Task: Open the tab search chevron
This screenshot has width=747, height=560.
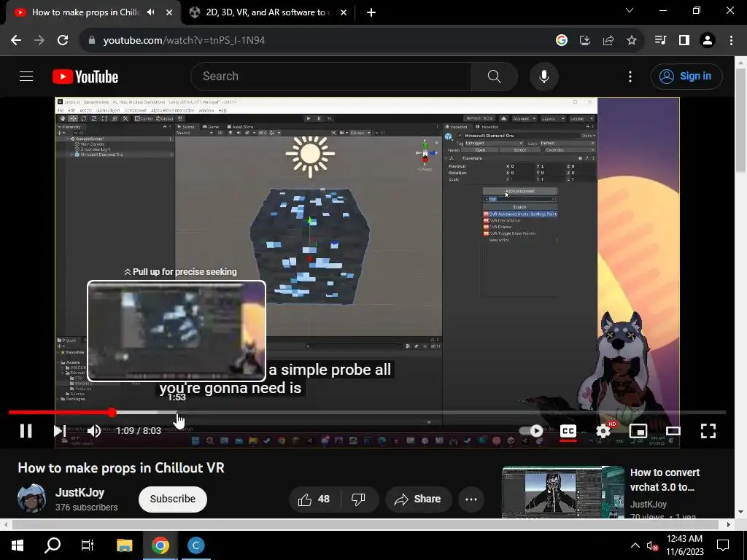Action: [x=630, y=10]
